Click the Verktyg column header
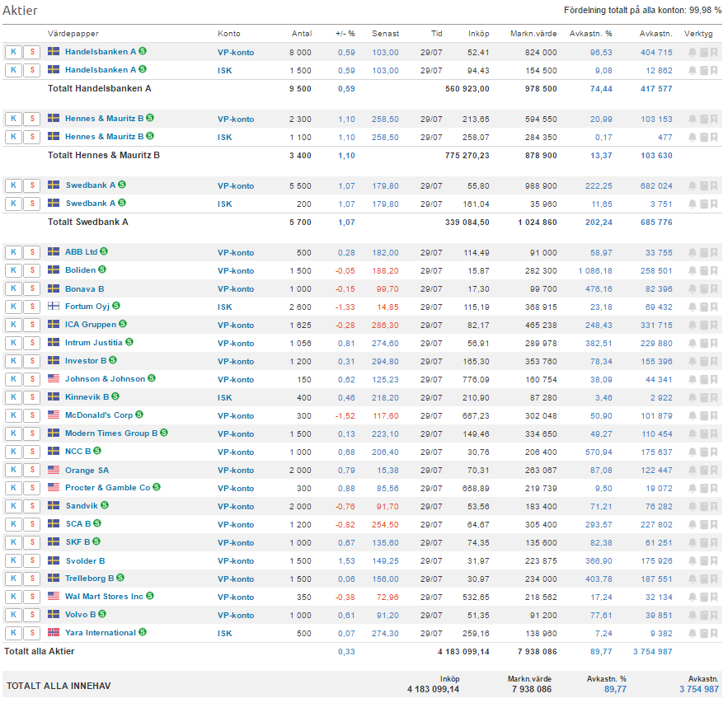 [x=698, y=34]
